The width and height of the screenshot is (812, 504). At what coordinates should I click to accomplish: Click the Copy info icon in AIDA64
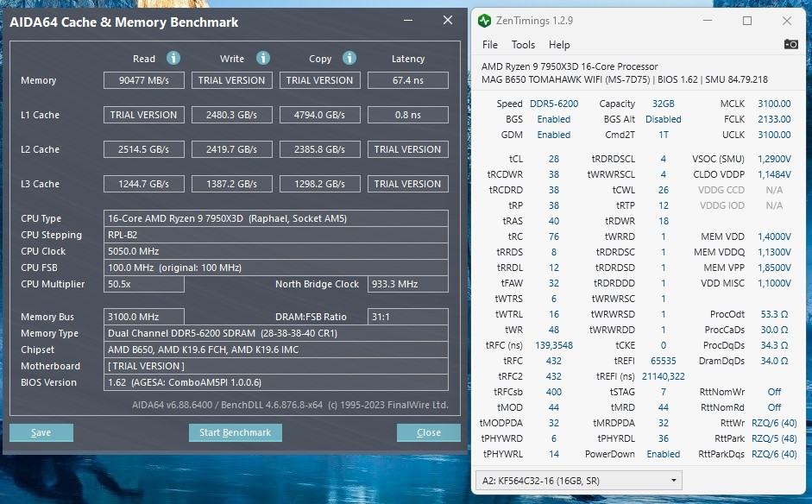tap(349, 58)
